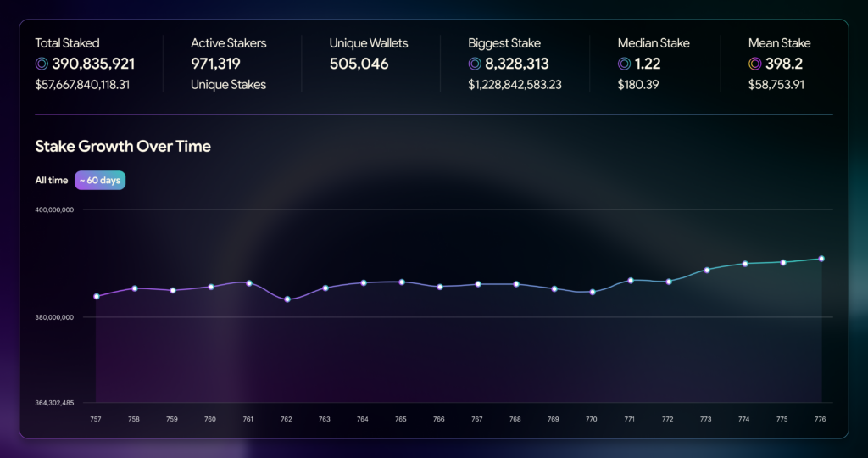Click the chart data point for epoch 776

(x=821, y=259)
